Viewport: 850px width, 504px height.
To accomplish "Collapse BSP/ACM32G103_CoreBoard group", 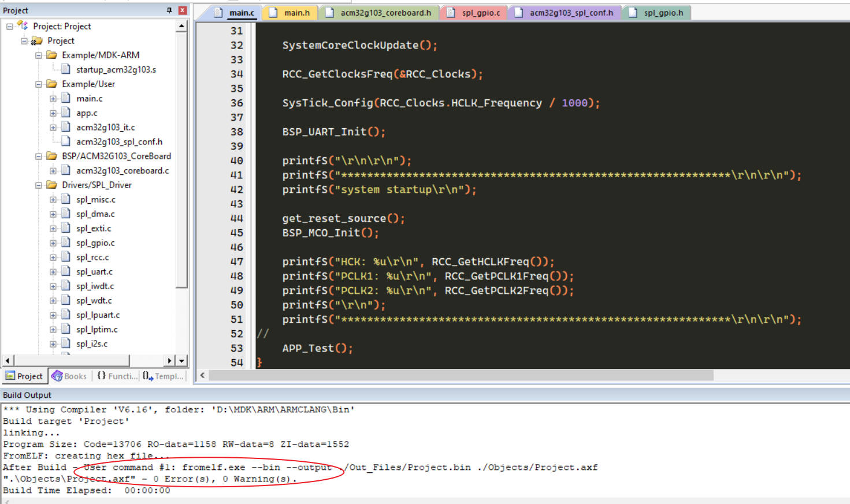I will pyautogui.click(x=39, y=156).
